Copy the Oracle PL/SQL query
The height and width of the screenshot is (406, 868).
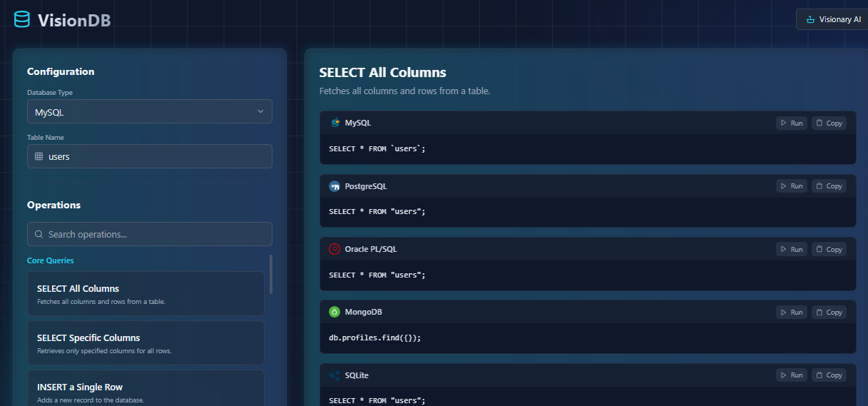[829, 249]
